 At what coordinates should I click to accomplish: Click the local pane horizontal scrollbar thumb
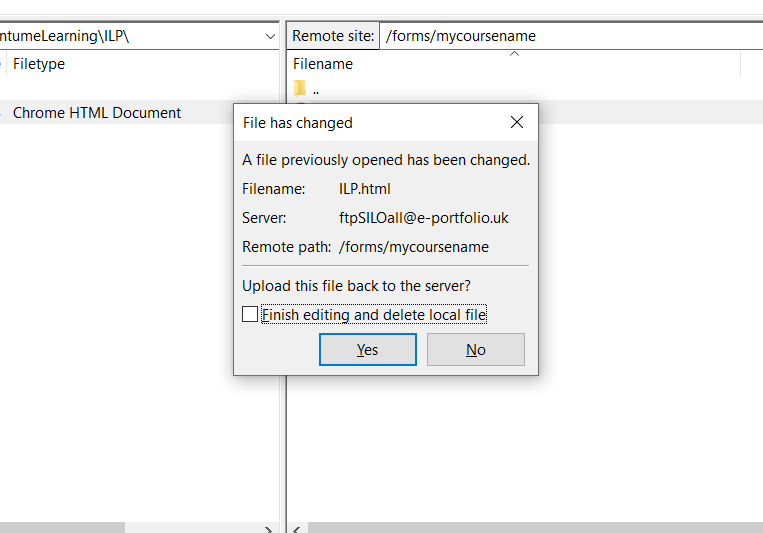click(x=62, y=528)
